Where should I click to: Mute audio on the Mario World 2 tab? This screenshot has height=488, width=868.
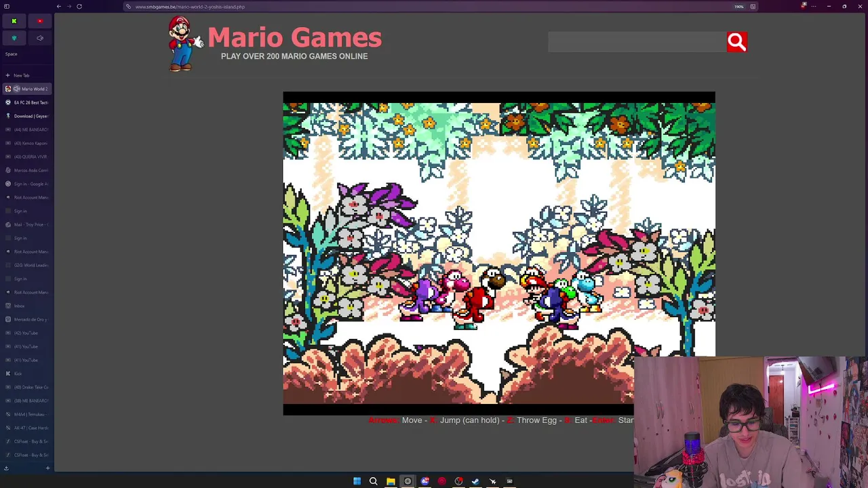(16, 89)
